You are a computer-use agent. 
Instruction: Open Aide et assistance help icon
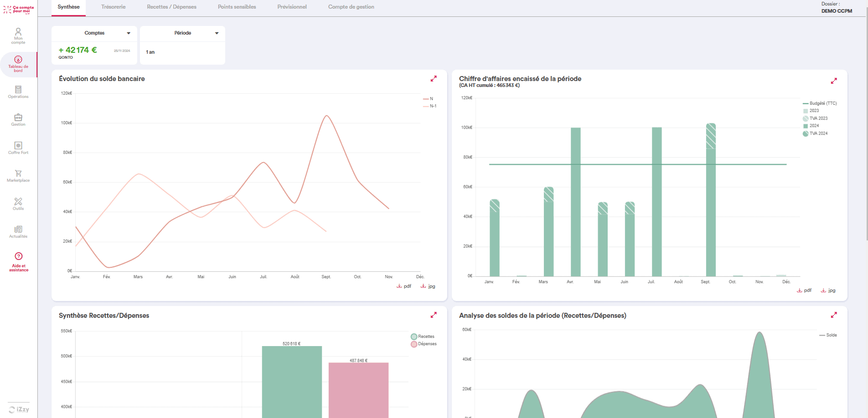point(18,261)
